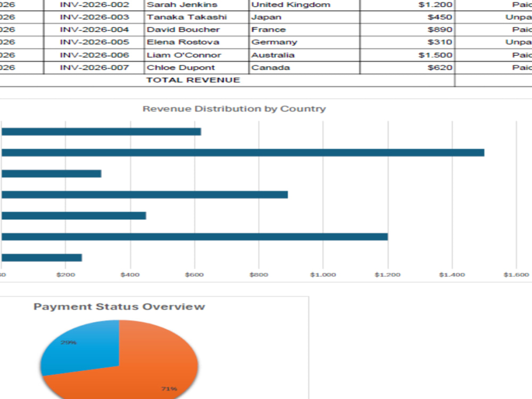The image size is (532, 399).
Task: Click the Chloe Dupont customer cell
Action: pos(196,68)
